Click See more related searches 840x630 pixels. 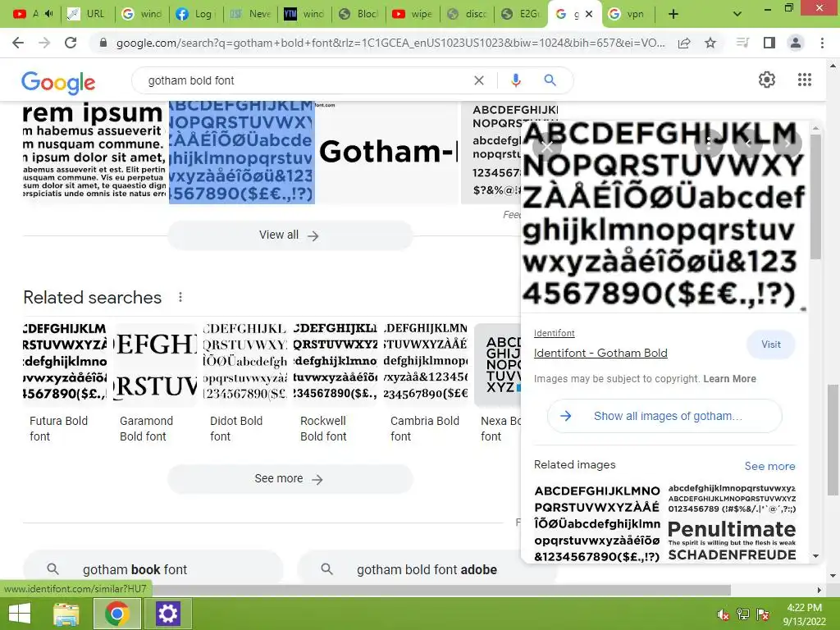click(290, 478)
